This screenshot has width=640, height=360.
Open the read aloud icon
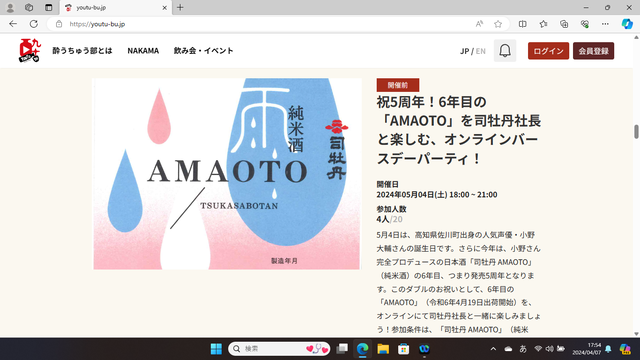pos(479,24)
